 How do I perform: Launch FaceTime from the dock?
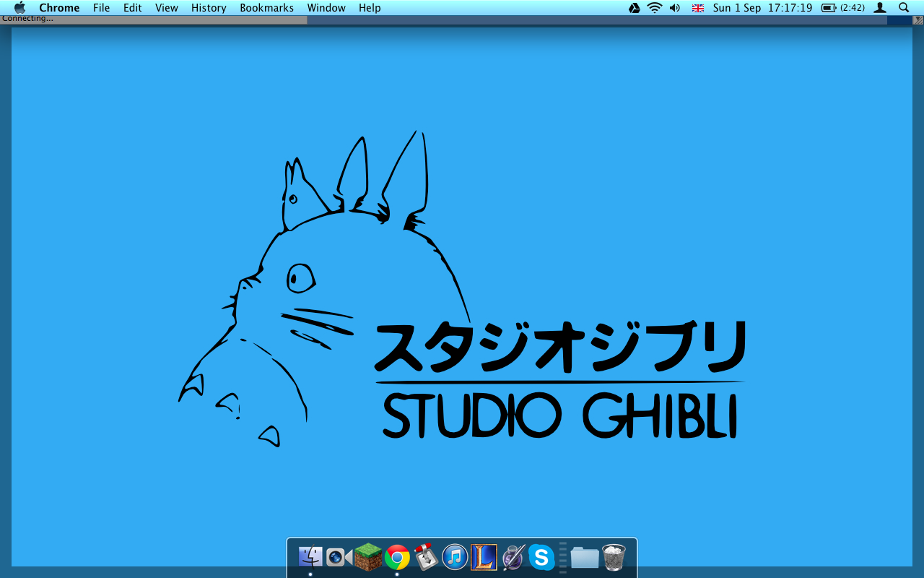pos(339,557)
